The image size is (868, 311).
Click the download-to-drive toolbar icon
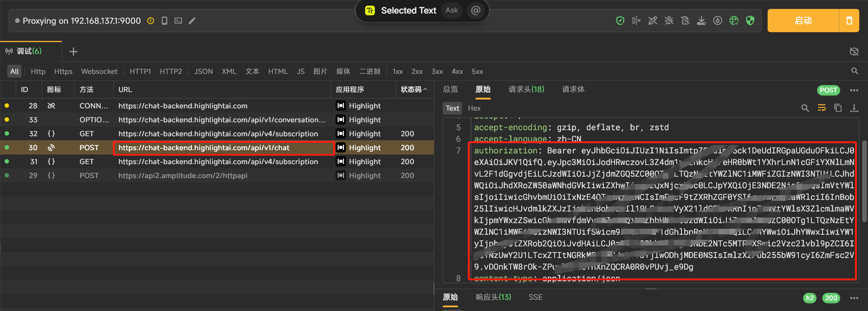click(x=701, y=20)
